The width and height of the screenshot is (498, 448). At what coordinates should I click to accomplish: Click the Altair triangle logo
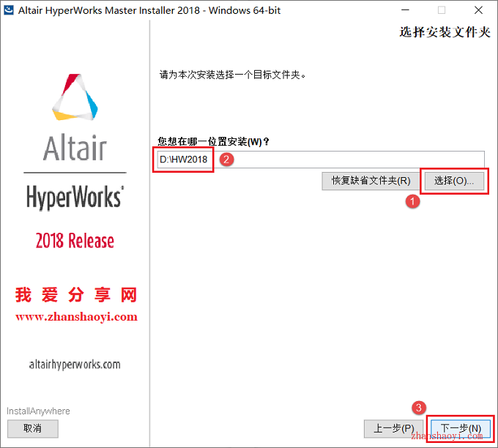pos(75,97)
